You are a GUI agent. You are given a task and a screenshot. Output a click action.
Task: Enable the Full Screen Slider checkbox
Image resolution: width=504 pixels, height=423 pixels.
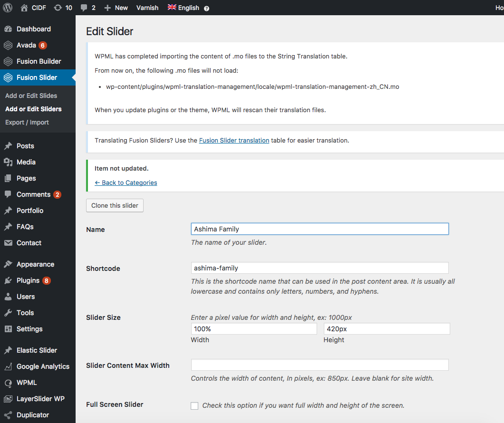point(194,406)
